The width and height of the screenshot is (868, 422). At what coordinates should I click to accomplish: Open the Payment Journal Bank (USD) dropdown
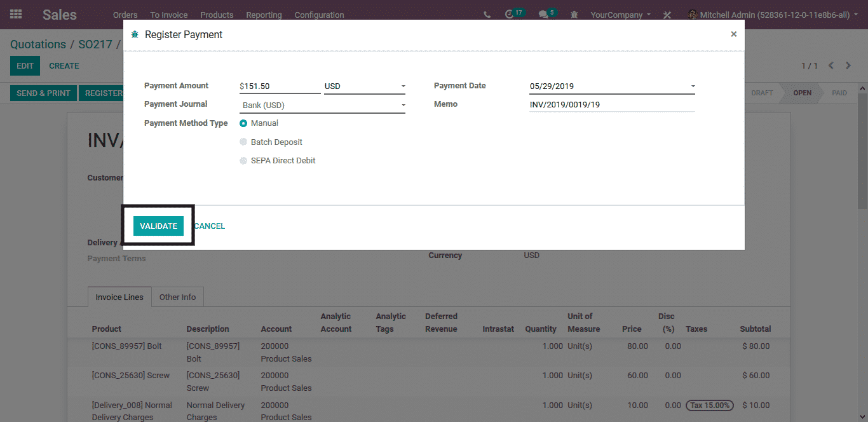[322, 105]
